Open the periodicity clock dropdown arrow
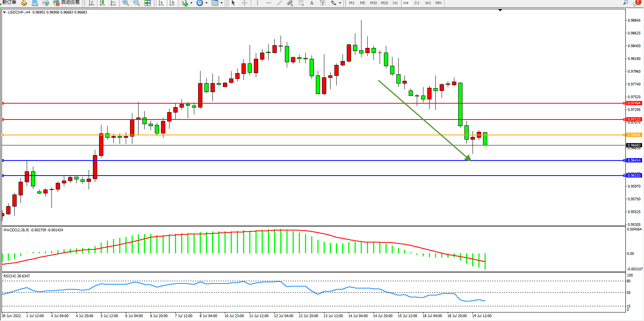Viewport: 644px width, 321px height. [x=206, y=3]
